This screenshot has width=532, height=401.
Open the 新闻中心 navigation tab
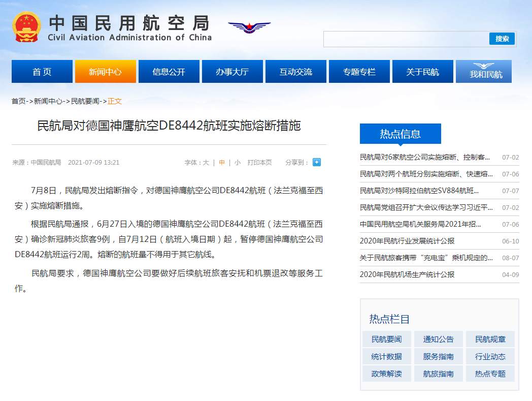tap(106, 72)
